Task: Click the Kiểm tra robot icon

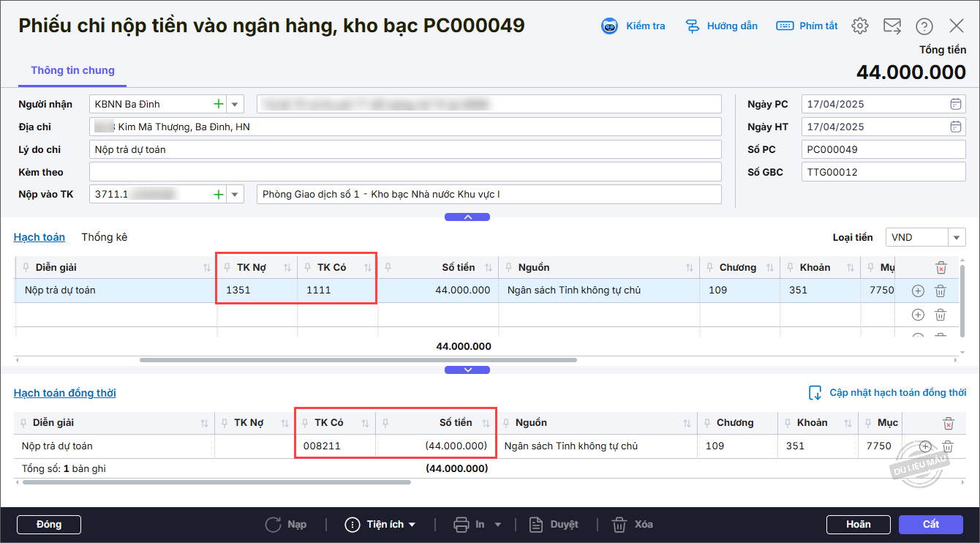Action: click(609, 26)
